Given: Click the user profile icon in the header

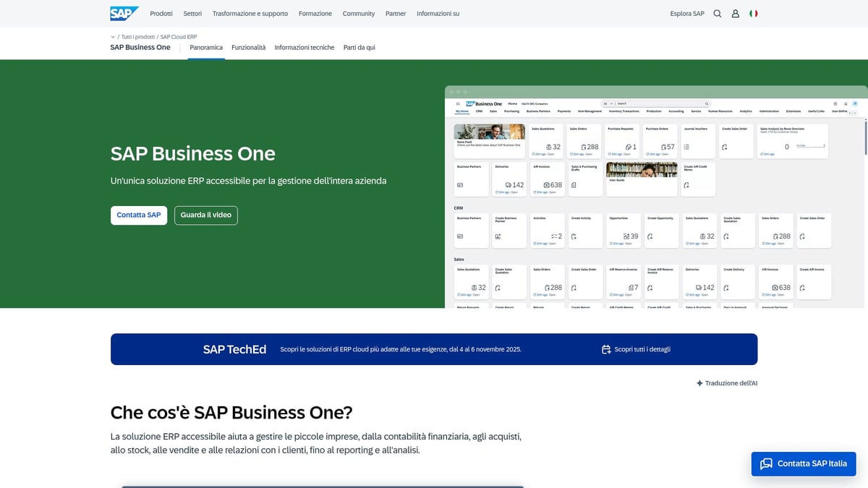Looking at the screenshot, I should point(735,13).
